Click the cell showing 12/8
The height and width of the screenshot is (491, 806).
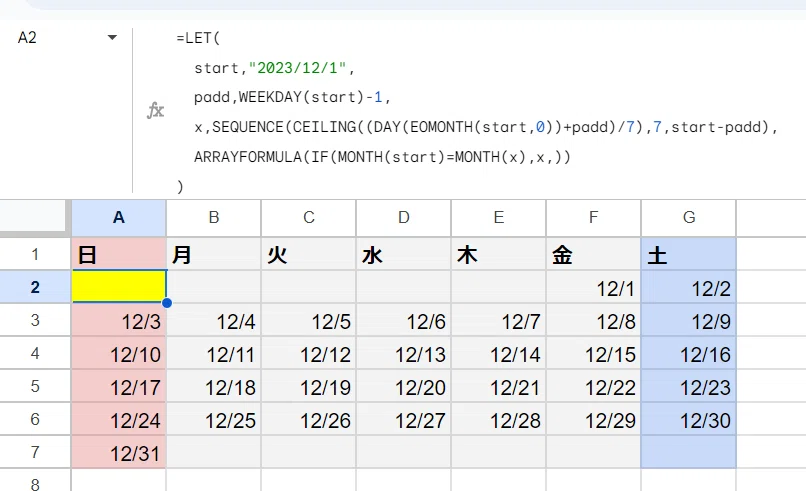pyautogui.click(x=594, y=320)
